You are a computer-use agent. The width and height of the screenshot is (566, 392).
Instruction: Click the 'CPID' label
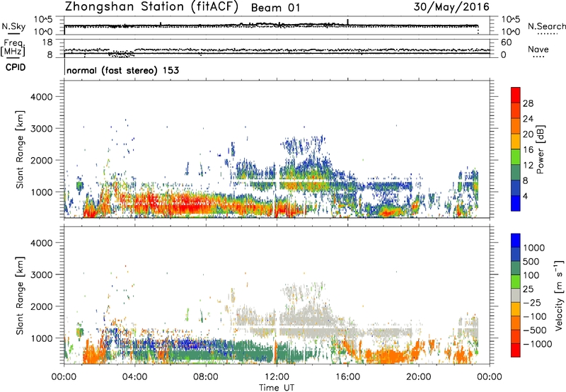pos(16,67)
